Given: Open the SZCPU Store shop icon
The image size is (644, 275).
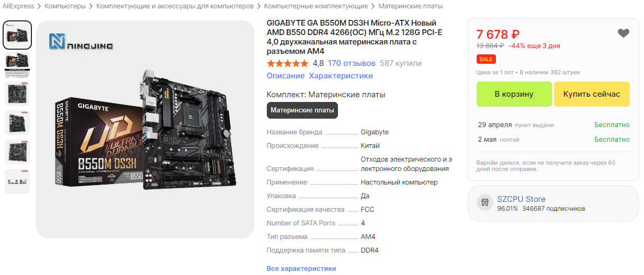Looking at the screenshot, I should tap(485, 203).
